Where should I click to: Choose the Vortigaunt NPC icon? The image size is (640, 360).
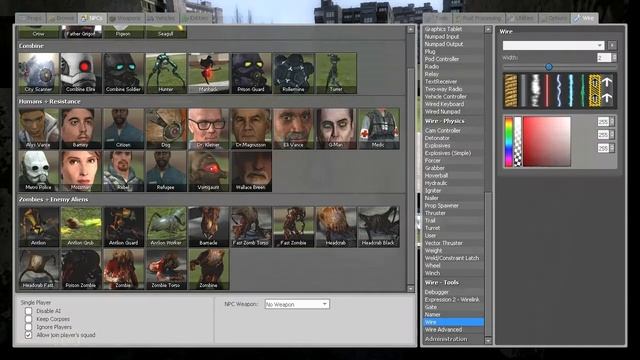[208, 171]
